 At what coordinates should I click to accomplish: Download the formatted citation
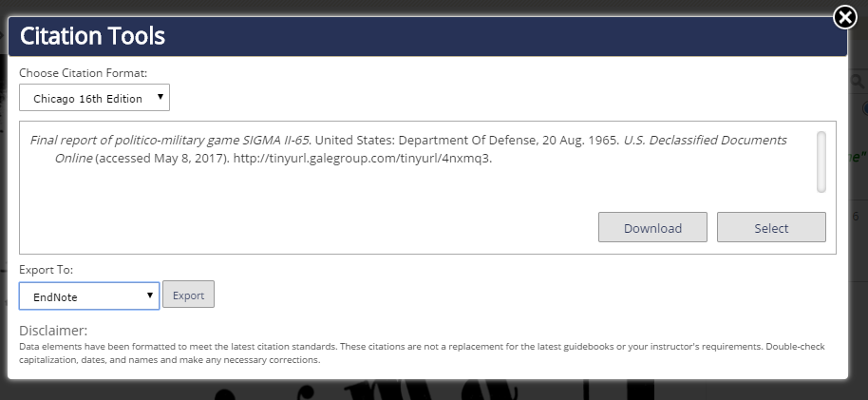point(652,228)
